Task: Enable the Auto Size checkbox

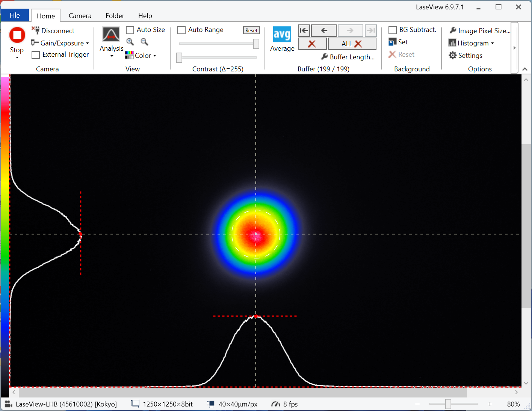Action: point(130,30)
